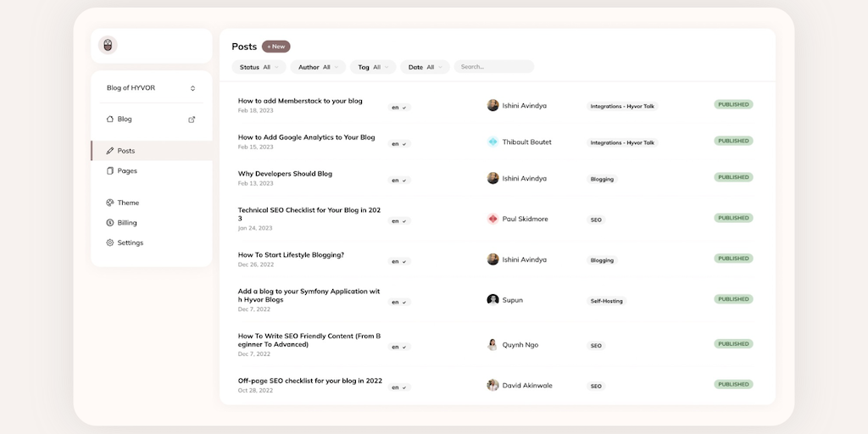Click the Theme palette icon

click(109, 203)
